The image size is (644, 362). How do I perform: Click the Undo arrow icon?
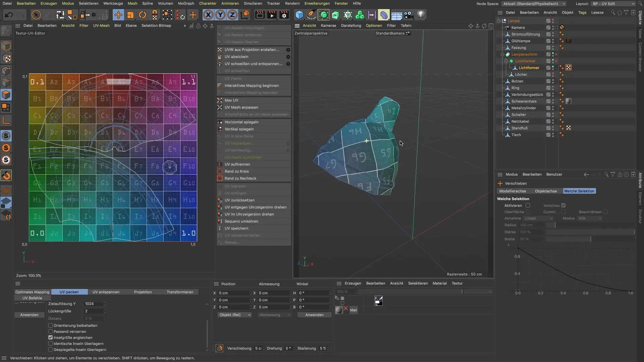(9, 15)
